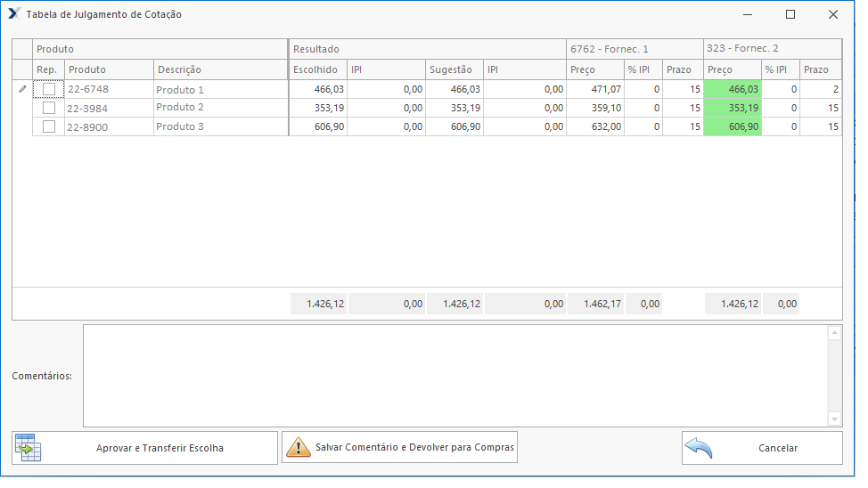Maximize the Tabela de Julgamento window
The image size is (868, 488).
[790, 14]
